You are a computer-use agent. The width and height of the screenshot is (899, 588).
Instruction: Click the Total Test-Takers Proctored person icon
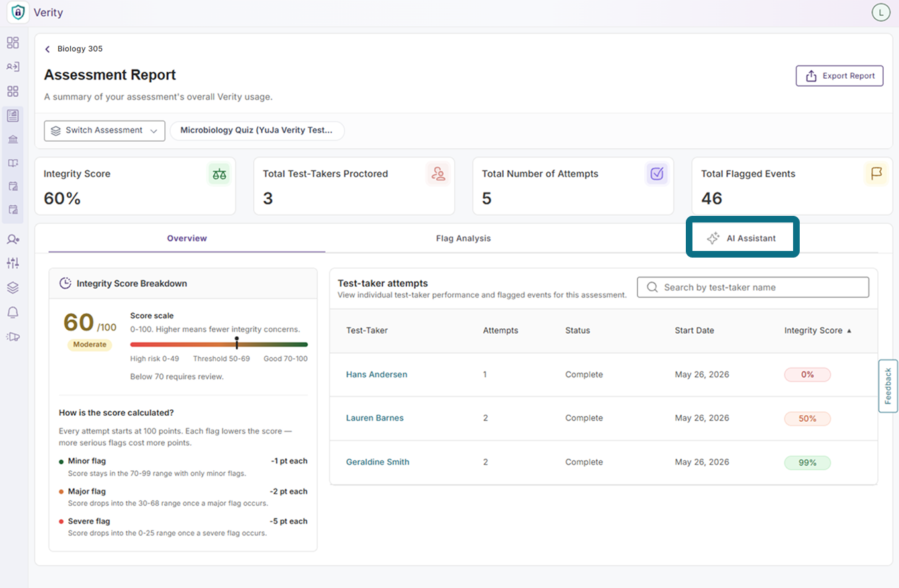tap(438, 174)
